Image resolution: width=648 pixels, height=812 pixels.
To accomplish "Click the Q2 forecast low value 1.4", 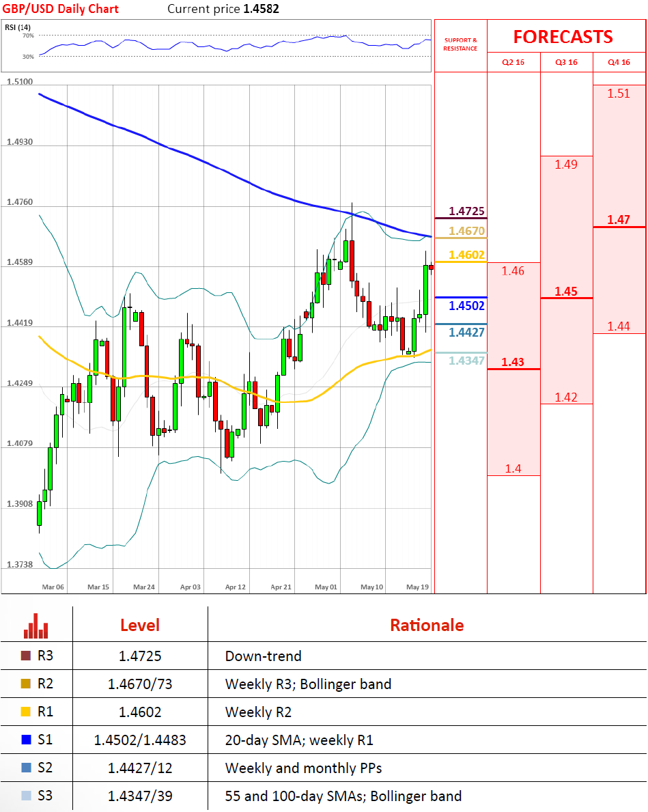I will 513,468.
